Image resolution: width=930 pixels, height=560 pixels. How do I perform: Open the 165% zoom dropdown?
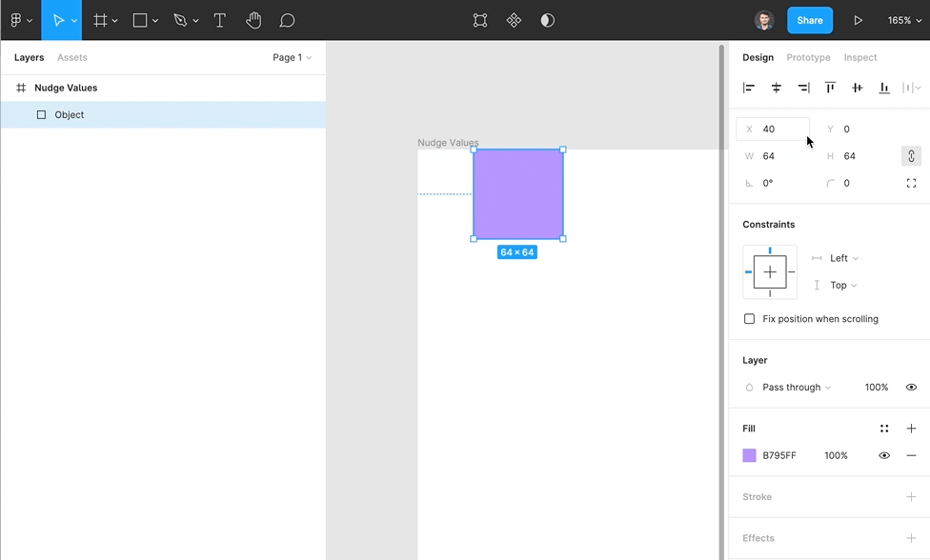pyautogui.click(x=904, y=20)
